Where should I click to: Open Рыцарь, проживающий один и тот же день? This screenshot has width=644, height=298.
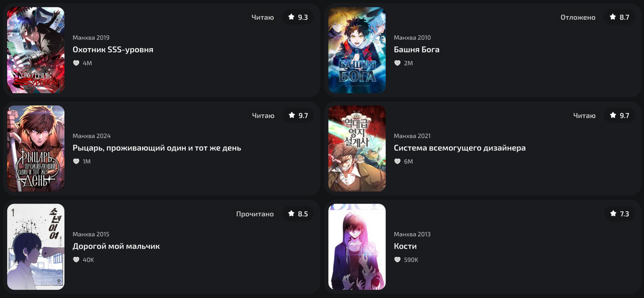point(157,148)
